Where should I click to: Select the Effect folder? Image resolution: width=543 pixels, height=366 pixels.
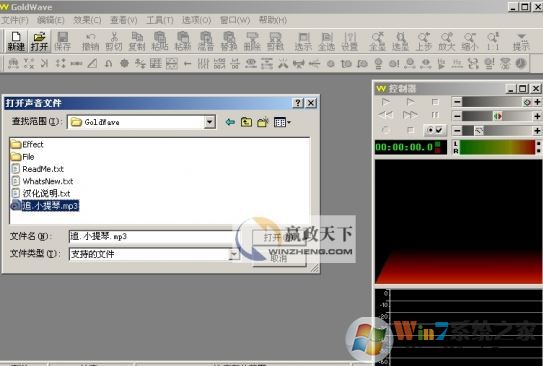(x=27, y=144)
